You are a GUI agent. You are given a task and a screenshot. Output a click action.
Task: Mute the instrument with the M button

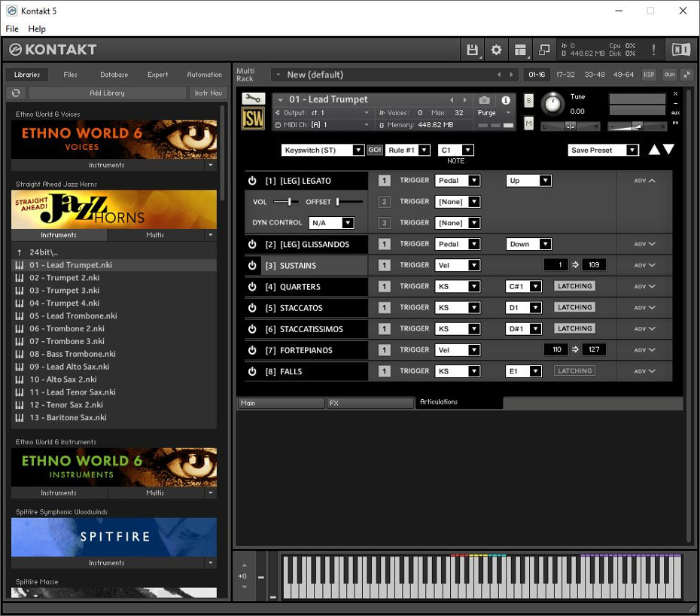pos(528,123)
